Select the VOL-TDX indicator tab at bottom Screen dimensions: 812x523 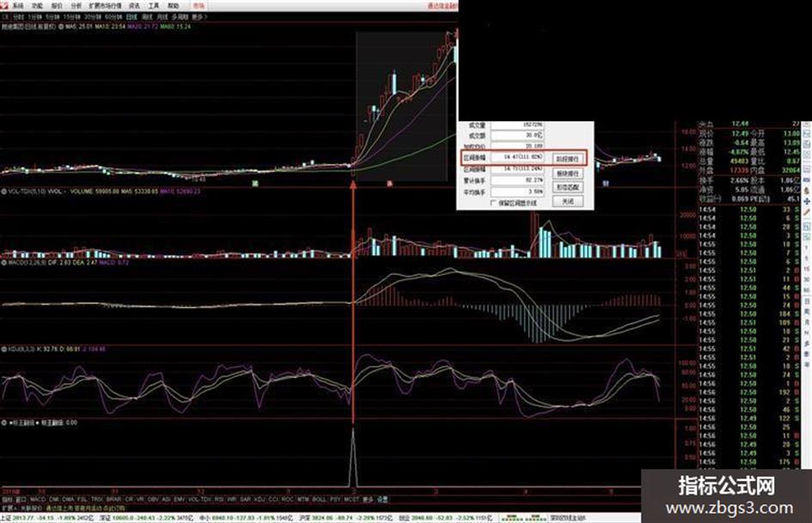pyautogui.click(x=199, y=500)
